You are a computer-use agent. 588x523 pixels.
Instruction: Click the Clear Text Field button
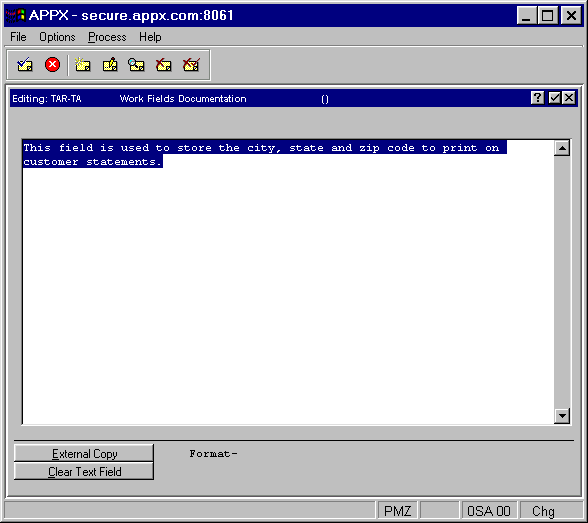(x=84, y=471)
